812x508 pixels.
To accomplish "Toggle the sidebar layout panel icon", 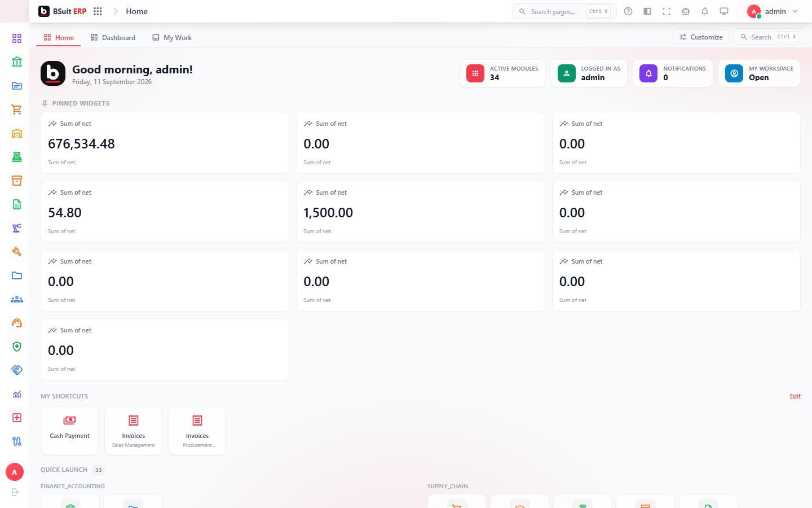I will coord(647,11).
